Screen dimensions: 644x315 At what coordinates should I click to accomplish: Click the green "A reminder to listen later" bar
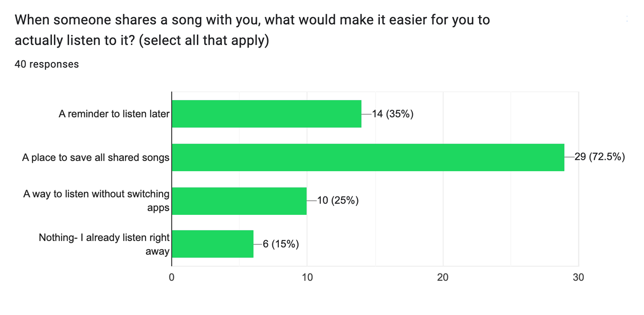point(267,114)
